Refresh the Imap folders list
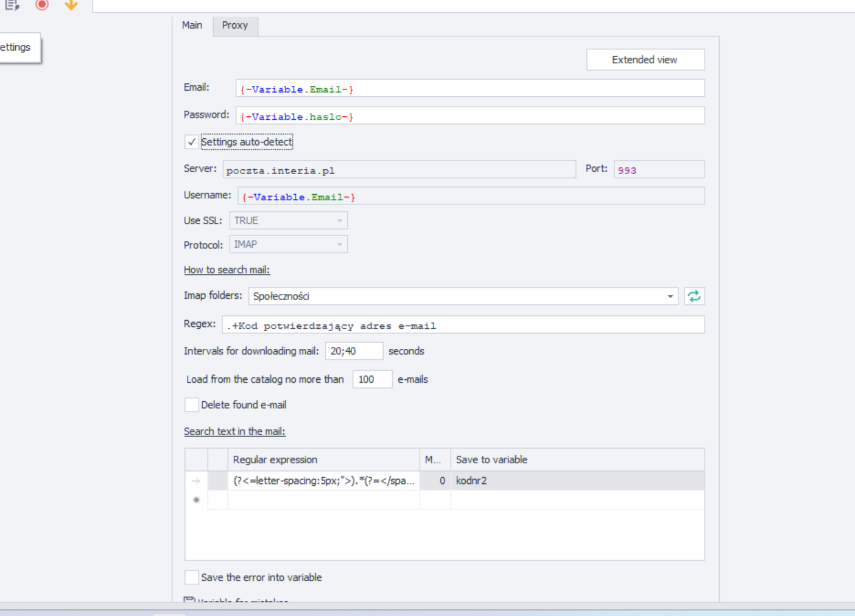 click(x=694, y=296)
